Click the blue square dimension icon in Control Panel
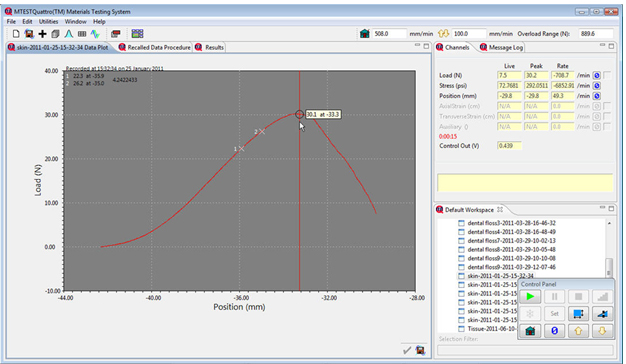The height and width of the screenshot is (364, 626). pos(578,314)
